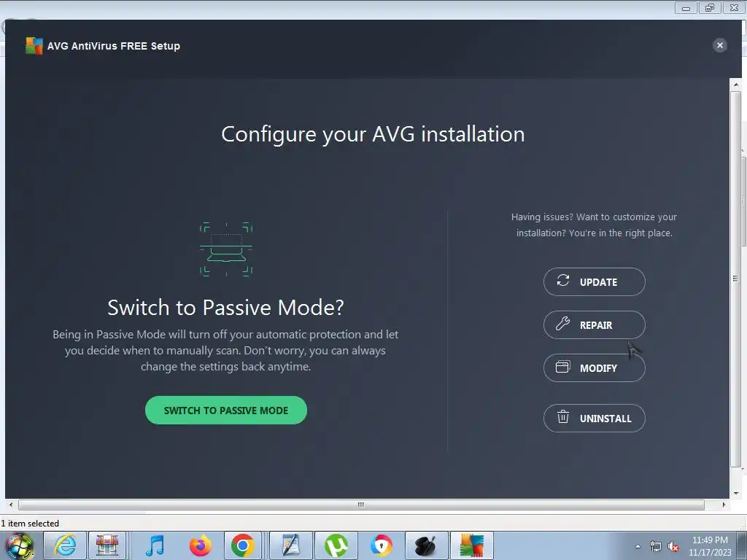The width and height of the screenshot is (747, 560).
Task: Open the store shelf app on taskbar
Action: 107,545
